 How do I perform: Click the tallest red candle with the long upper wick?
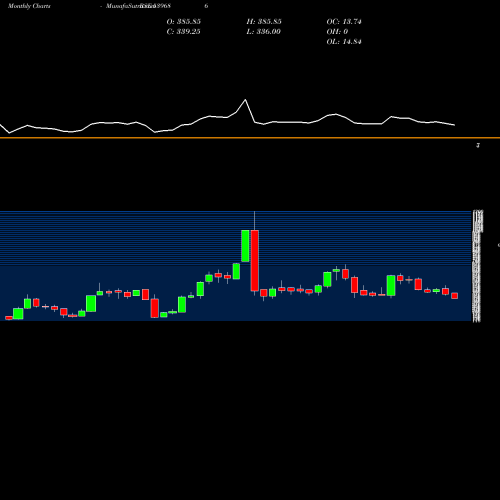click(x=255, y=260)
